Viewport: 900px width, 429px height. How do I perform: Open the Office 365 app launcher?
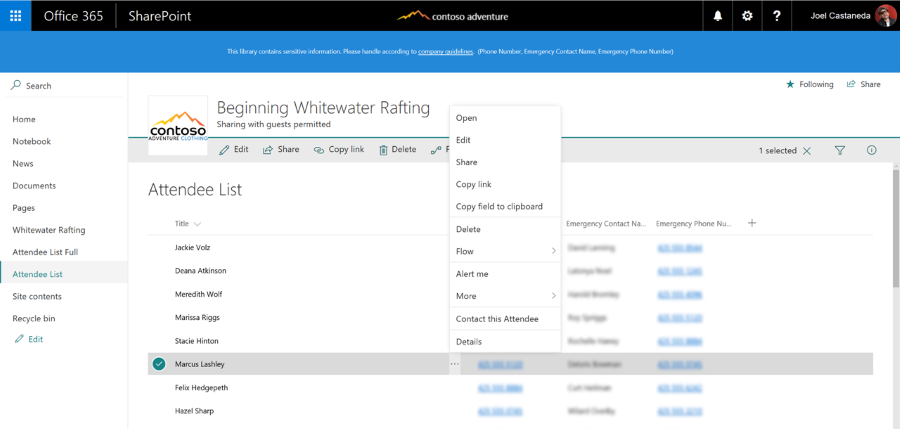(x=15, y=16)
